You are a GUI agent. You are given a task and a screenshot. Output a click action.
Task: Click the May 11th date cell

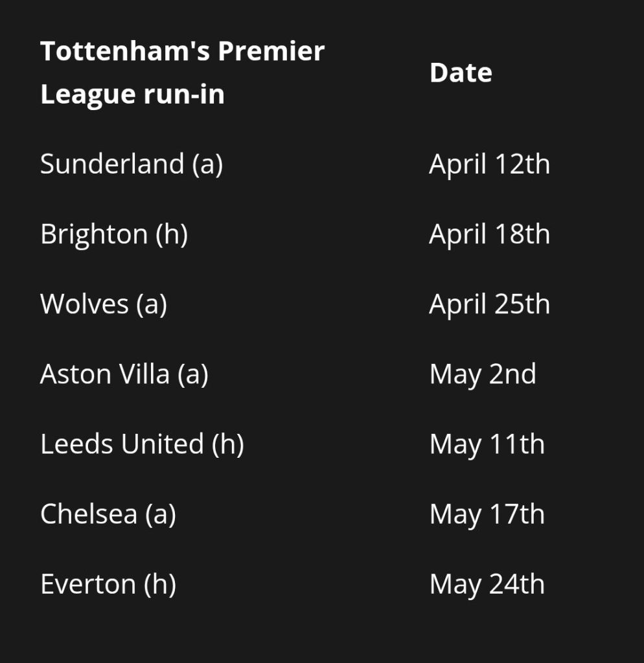coord(487,444)
